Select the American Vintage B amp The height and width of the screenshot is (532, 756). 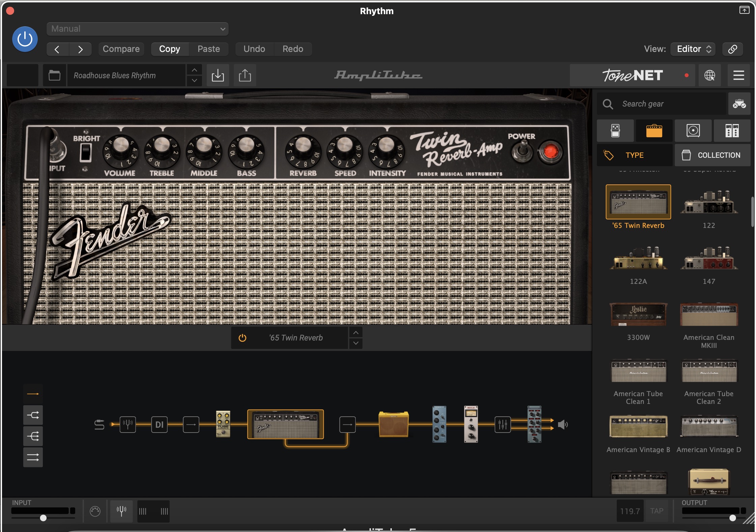pyautogui.click(x=638, y=426)
